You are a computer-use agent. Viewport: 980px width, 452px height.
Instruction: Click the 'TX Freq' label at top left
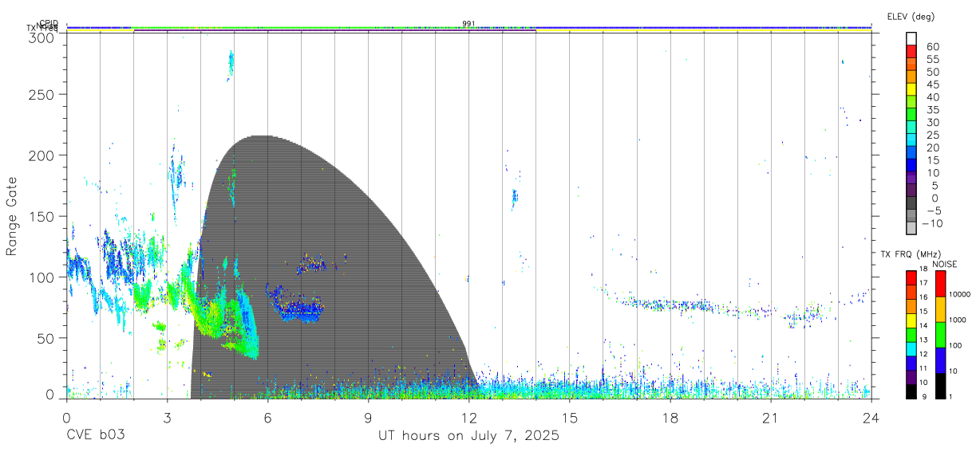pos(42,28)
